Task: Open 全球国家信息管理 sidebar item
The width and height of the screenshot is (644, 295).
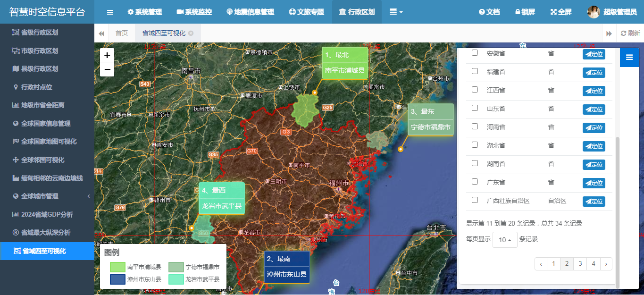Action: pyautogui.click(x=47, y=123)
